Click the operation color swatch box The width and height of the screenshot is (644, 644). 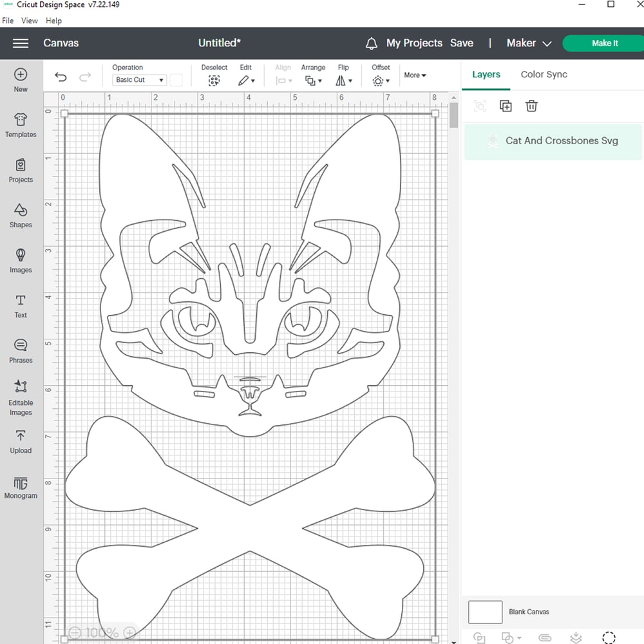[x=176, y=80]
